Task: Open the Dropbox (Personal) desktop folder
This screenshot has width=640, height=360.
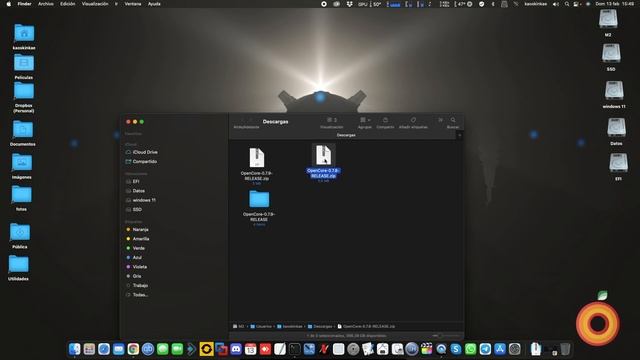Action: 24,91
